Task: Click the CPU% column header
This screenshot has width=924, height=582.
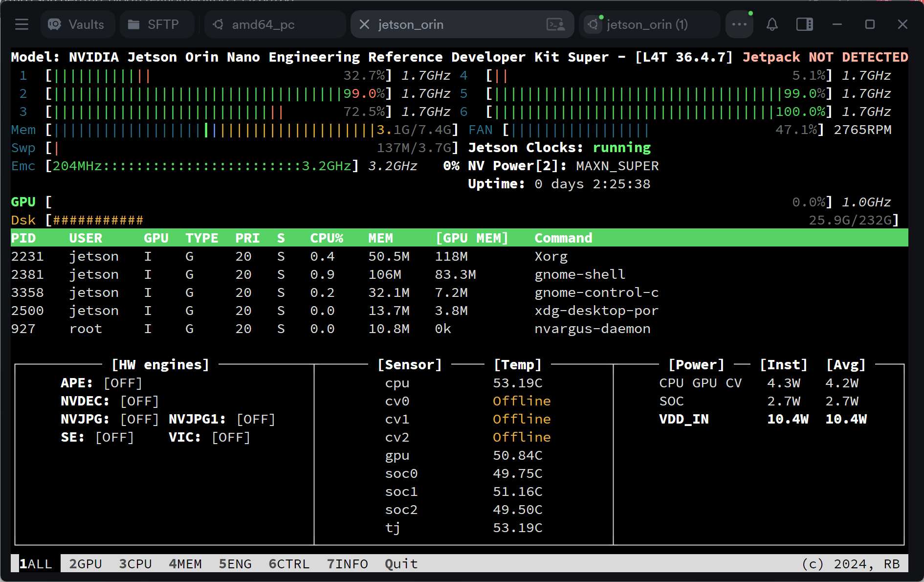Action: pos(327,238)
